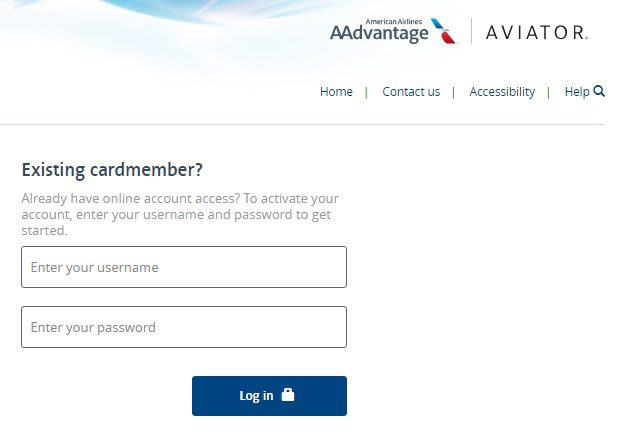Click the small American Airlines text above AAdvantage

click(396, 21)
